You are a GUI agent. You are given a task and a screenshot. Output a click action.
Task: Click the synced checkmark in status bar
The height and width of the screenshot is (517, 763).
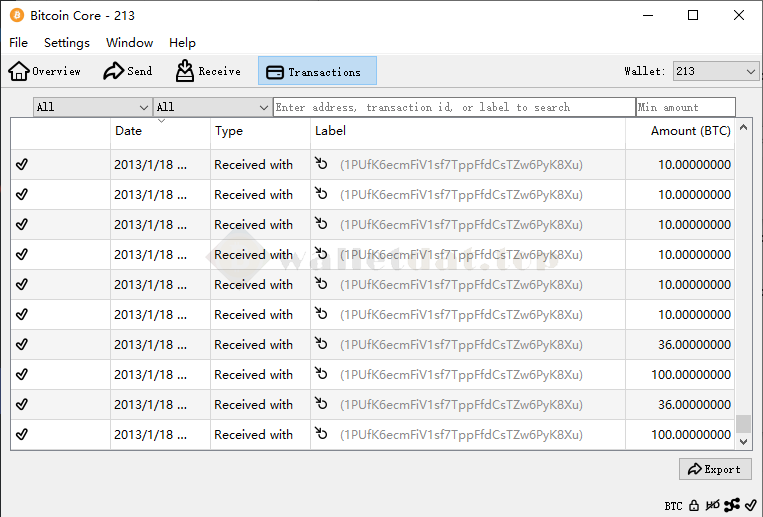coord(750,505)
